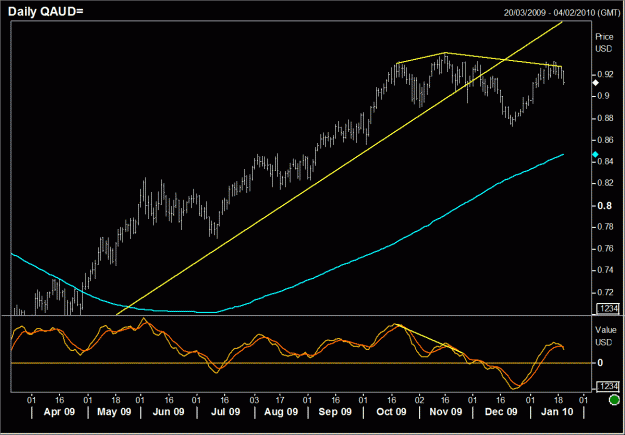Select the cyan diamond moving-average marker
Image resolution: width=625 pixels, height=435 pixels.
tap(596, 154)
